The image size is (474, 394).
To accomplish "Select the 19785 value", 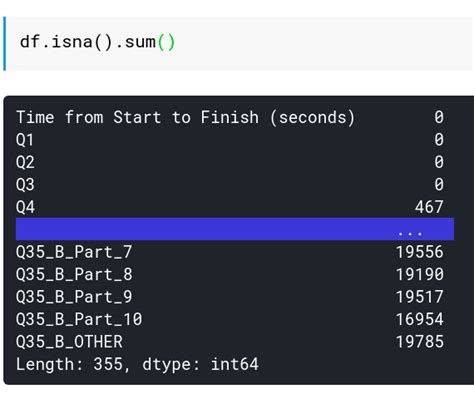I will point(420,342).
